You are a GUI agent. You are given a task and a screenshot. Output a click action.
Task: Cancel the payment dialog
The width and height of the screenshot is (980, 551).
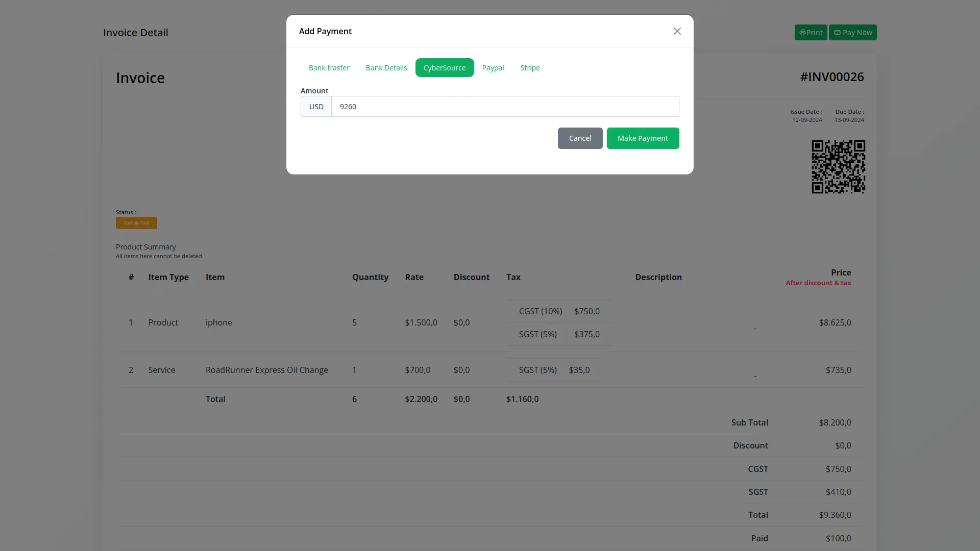580,138
